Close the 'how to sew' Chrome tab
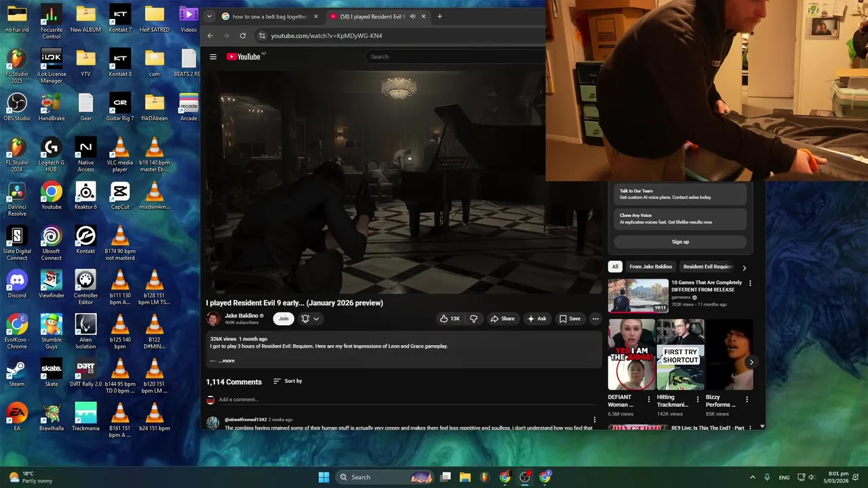The width and height of the screenshot is (868, 488). pos(315,16)
